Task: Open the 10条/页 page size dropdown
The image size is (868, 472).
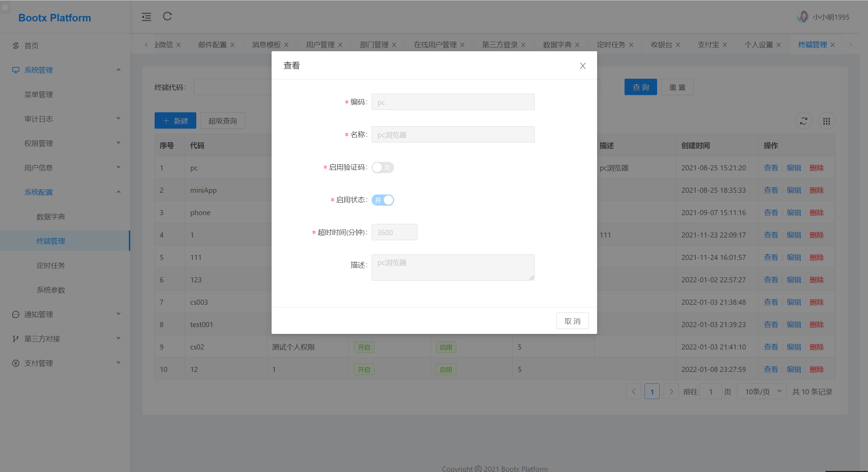Action: pos(762,391)
